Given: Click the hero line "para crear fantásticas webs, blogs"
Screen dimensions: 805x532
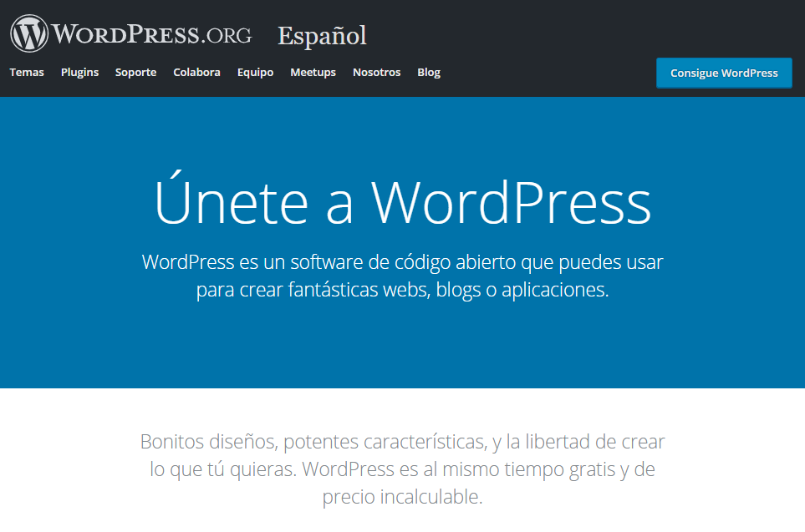Looking at the screenshot, I should click(x=402, y=291).
